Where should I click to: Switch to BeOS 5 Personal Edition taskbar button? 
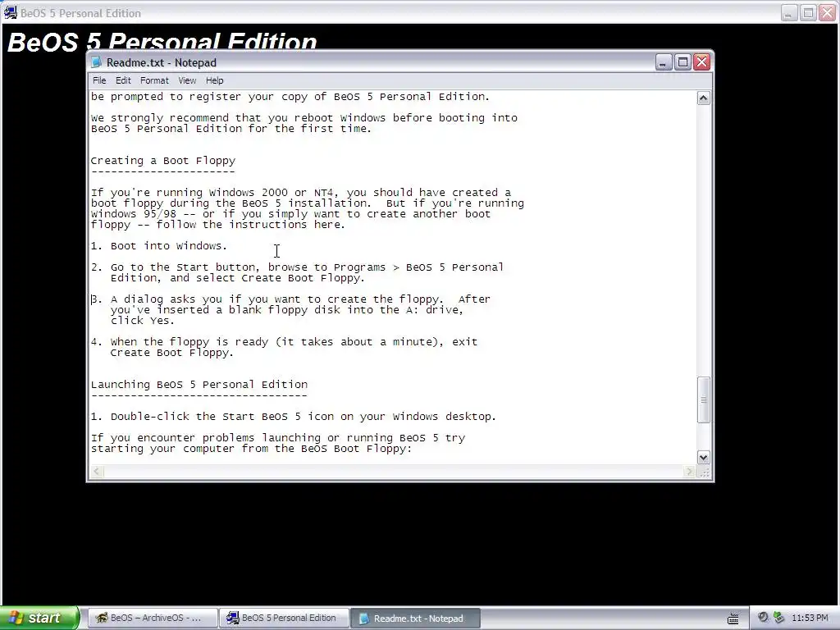coord(284,618)
